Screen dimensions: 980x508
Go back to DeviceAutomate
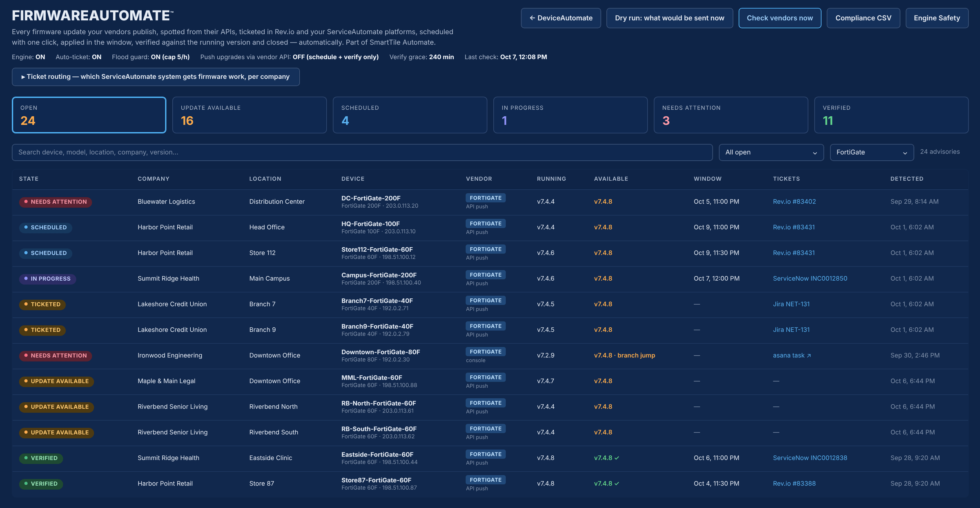(x=561, y=18)
